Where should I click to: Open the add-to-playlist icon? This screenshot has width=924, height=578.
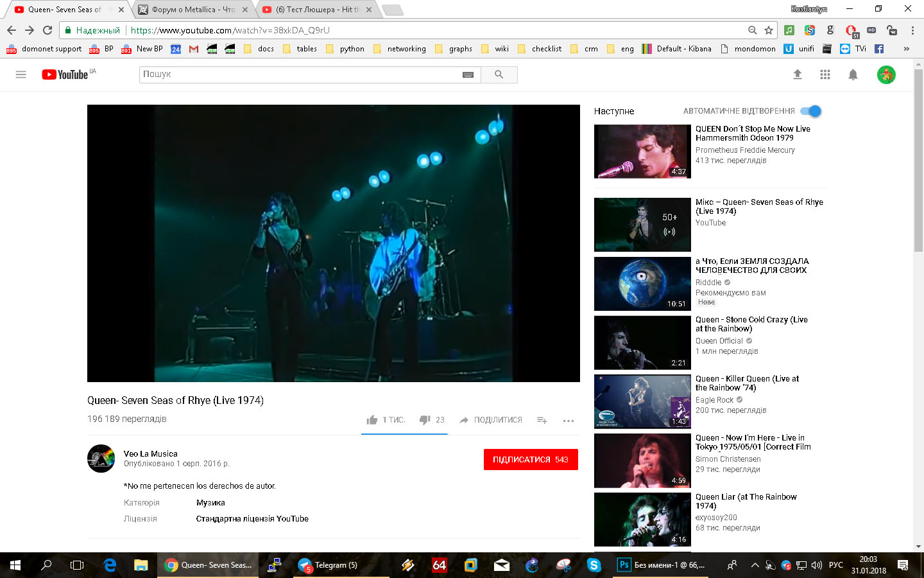(x=542, y=420)
